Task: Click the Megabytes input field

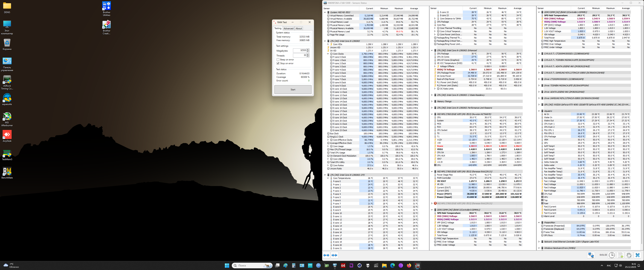Action: 300,50
